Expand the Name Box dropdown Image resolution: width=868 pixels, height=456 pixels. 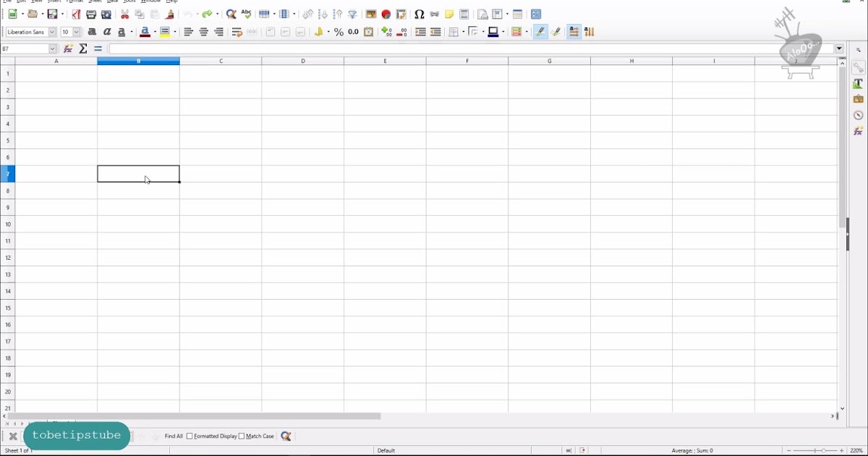coord(53,48)
